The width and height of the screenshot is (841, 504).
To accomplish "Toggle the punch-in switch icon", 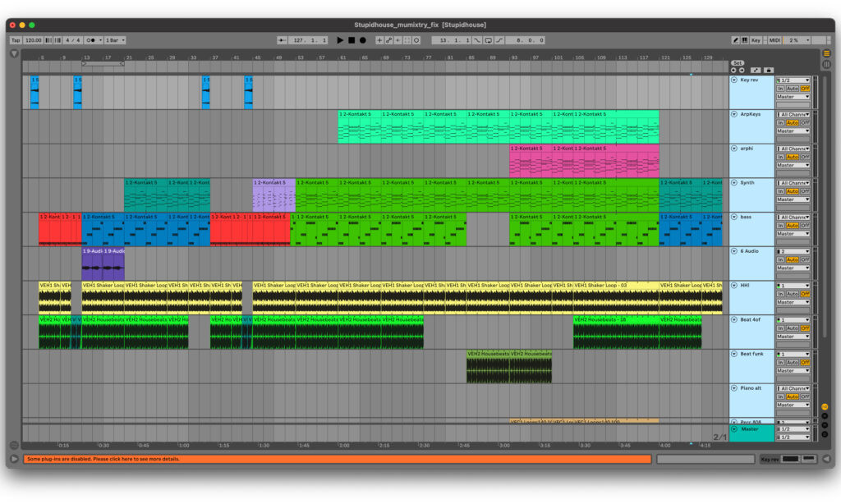I will pos(477,40).
